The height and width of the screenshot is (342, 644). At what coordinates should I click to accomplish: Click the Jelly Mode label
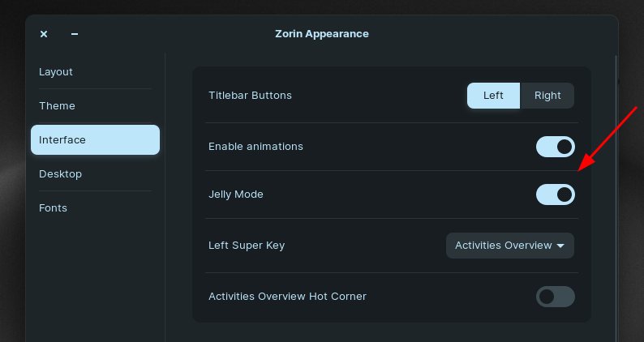[x=236, y=195]
